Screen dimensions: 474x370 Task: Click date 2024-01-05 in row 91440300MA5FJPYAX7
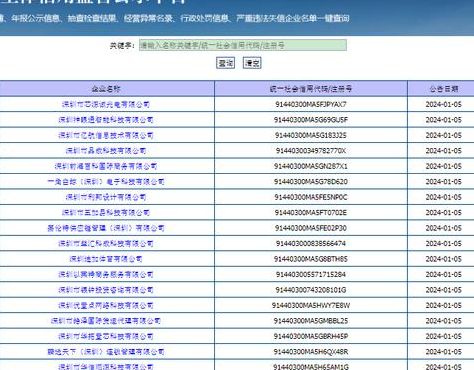(x=443, y=104)
